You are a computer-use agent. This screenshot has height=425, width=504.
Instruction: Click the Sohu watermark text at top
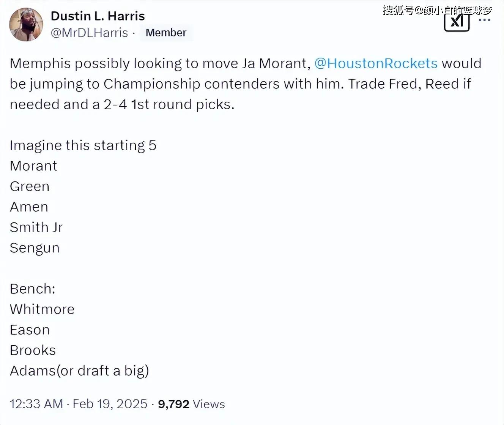point(437,9)
